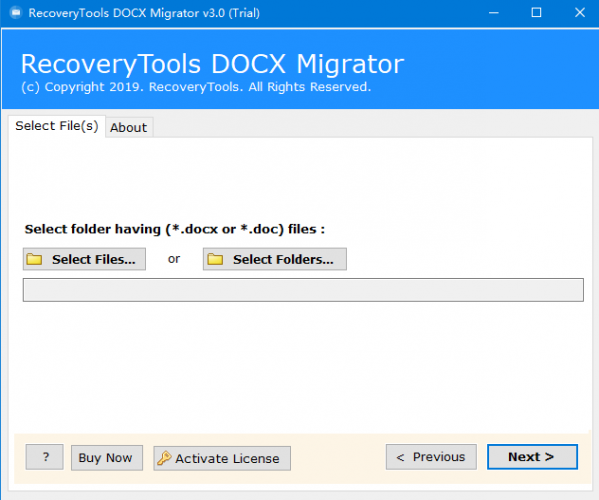This screenshot has width=599, height=500.
Task: Proceed with the Next > button
Action: pyautogui.click(x=532, y=457)
